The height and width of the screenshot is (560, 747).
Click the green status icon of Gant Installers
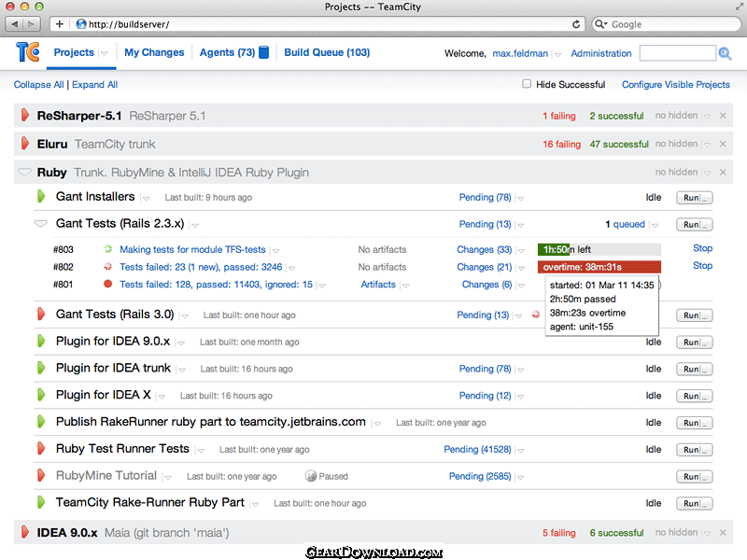coord(41,196)
